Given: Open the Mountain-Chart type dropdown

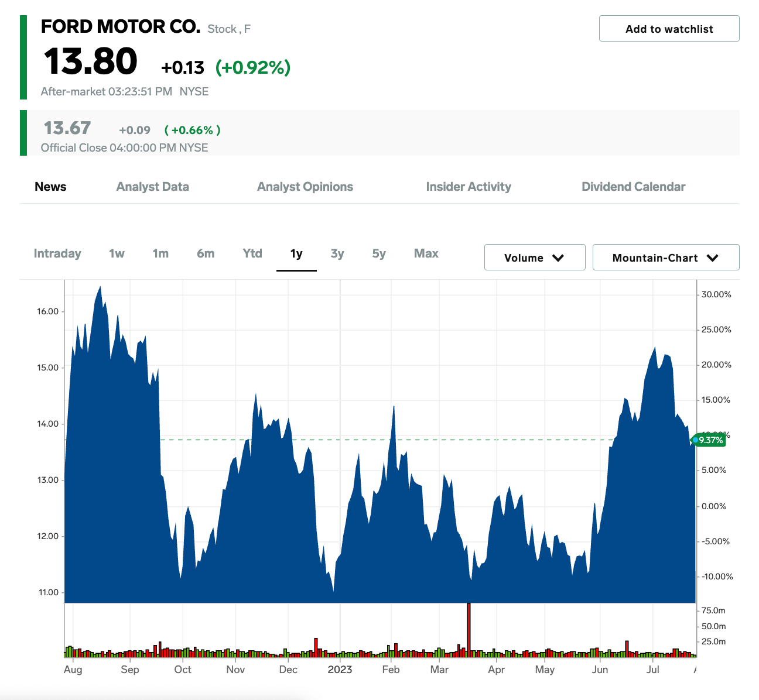Looking at the screenshot, I should click(666, 258).
